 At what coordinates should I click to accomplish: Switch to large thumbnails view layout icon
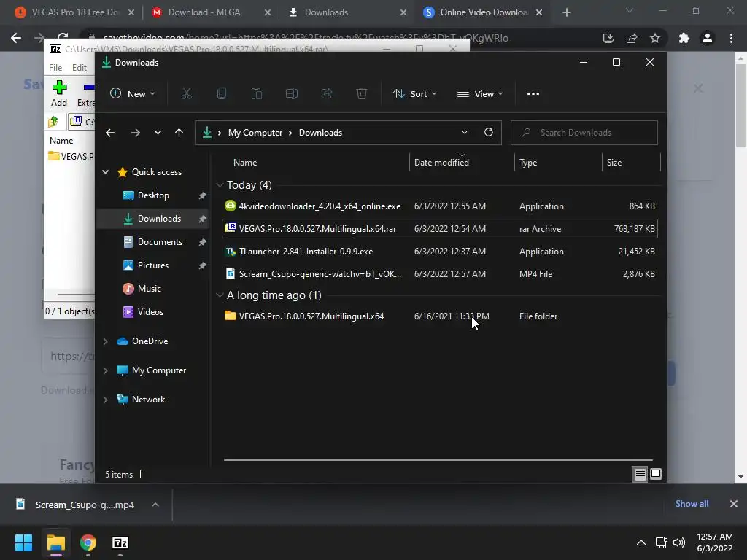pos(656,474)
